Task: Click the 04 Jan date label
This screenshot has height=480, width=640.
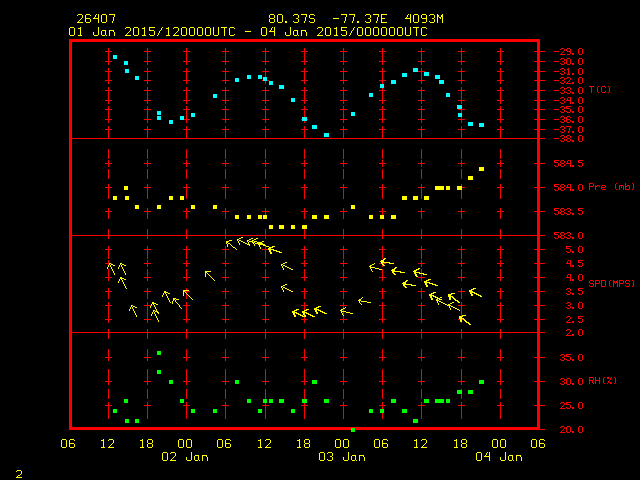Action: (x=499, y=457)
